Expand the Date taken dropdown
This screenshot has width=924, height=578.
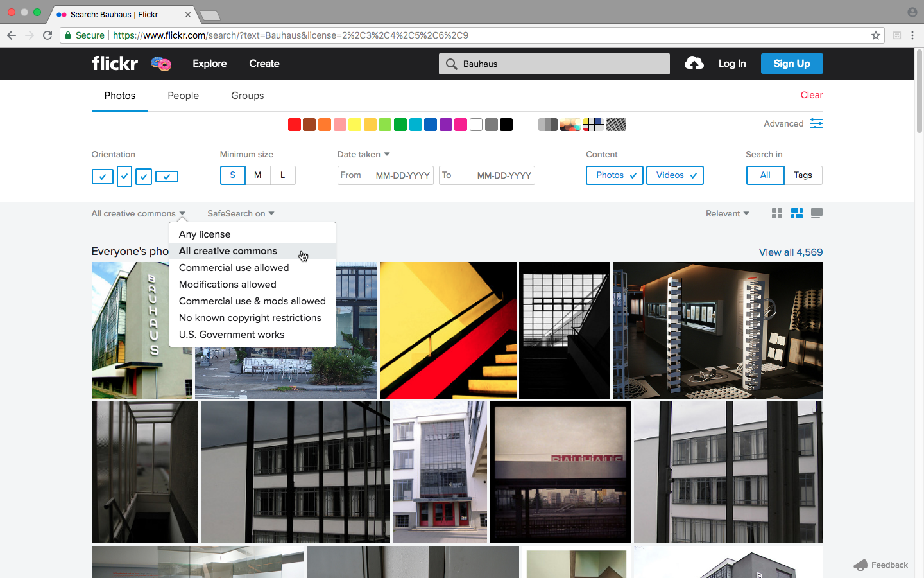click(363, 154)
